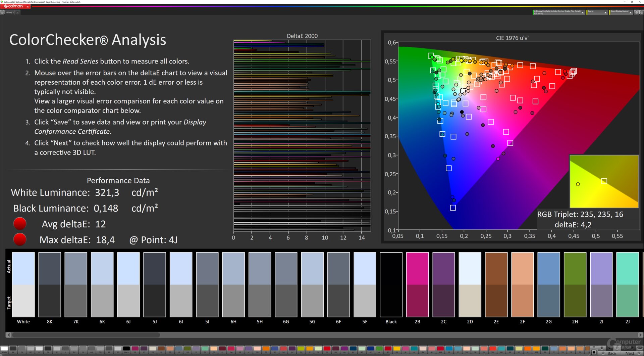The width and height of the screenshot is (644, 356).
Task: Select the 5F comparator swatch
Action: pos(365,284)
